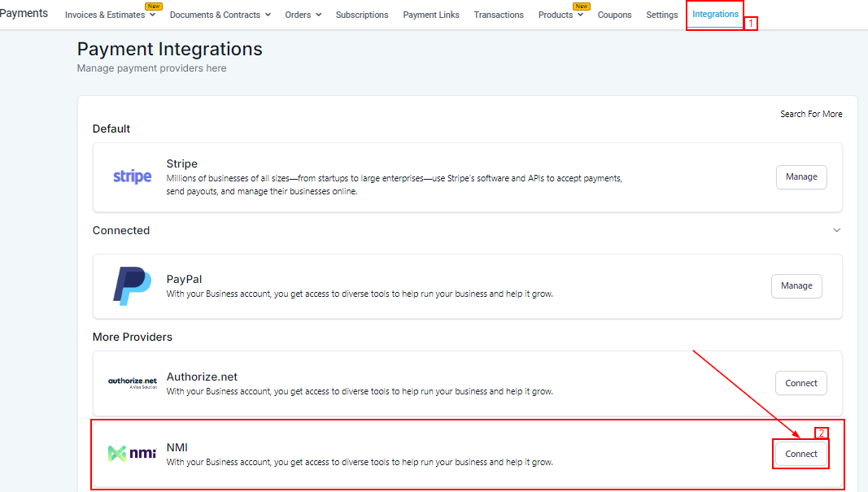The height and width of the screenshot is (492, 868).
Task: Collapse the Connected section chevron
Action: point(836,230)
